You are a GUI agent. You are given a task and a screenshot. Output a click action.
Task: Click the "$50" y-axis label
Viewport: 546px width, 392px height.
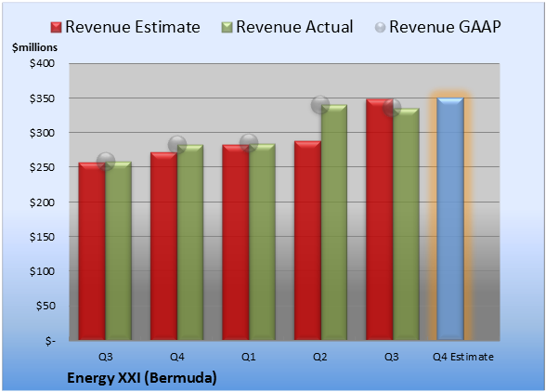45,306
